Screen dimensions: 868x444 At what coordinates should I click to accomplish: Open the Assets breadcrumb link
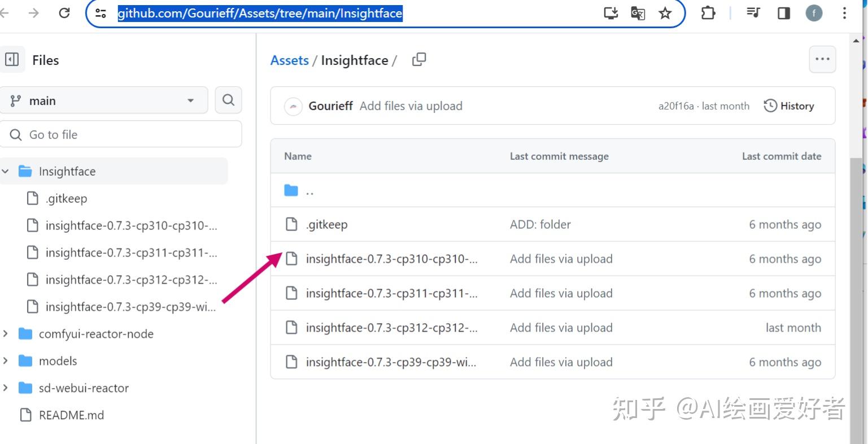point(289,60)
